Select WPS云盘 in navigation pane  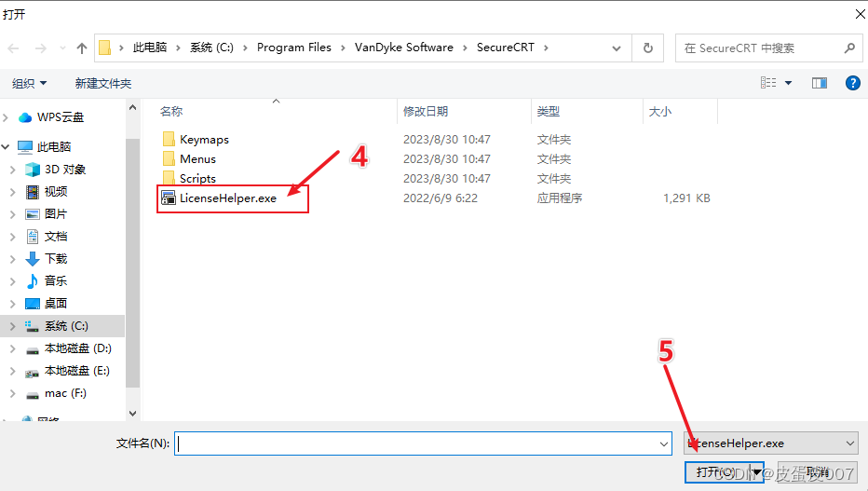(x=61, y=117)
